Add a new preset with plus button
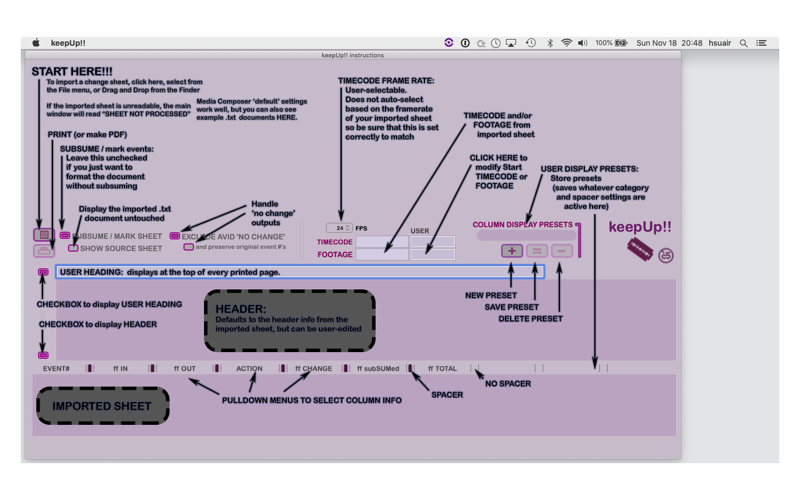This screenshot has width=800, height=500. (512, 251)
